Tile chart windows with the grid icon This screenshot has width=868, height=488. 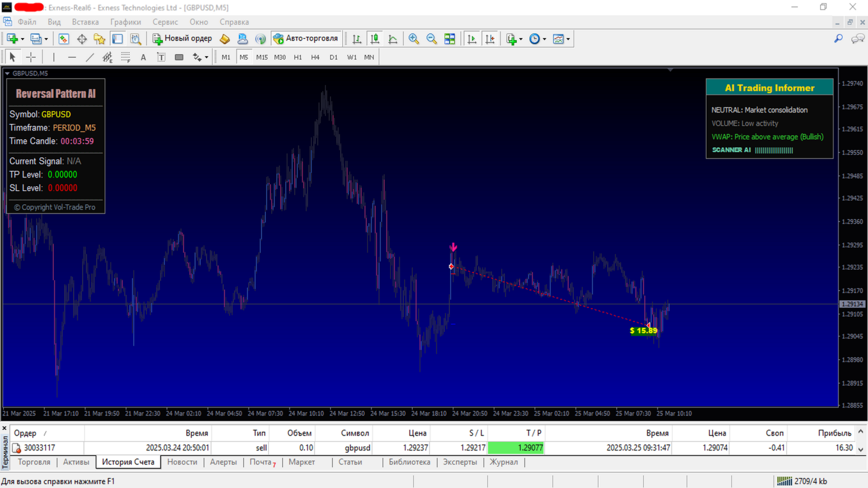point(450,39)
